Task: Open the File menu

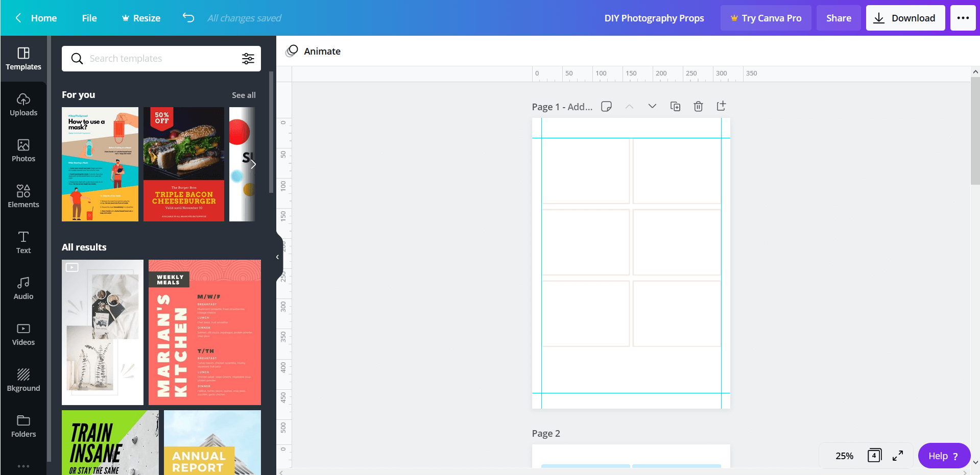Action: coord(89,17)
